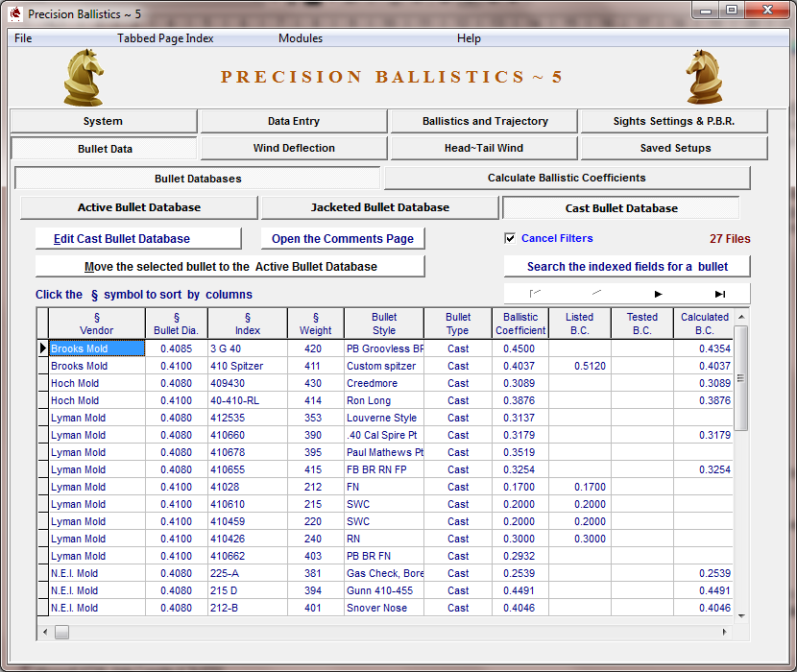Switch to the Data Entry tab

pos(294,121)
